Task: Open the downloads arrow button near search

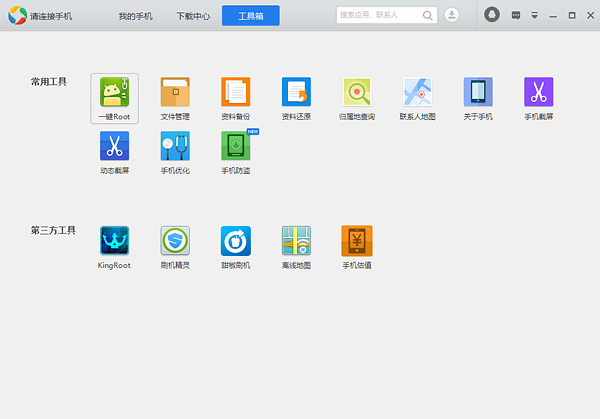Action: [x=452, y=15]
